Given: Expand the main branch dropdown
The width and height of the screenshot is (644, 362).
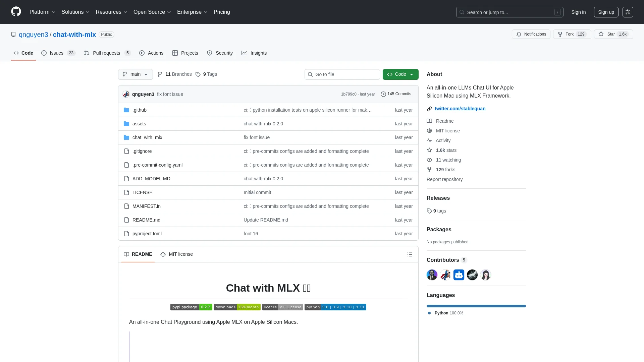Looking at the screenshot, I should pyautogui.click(x=135, y=74).
